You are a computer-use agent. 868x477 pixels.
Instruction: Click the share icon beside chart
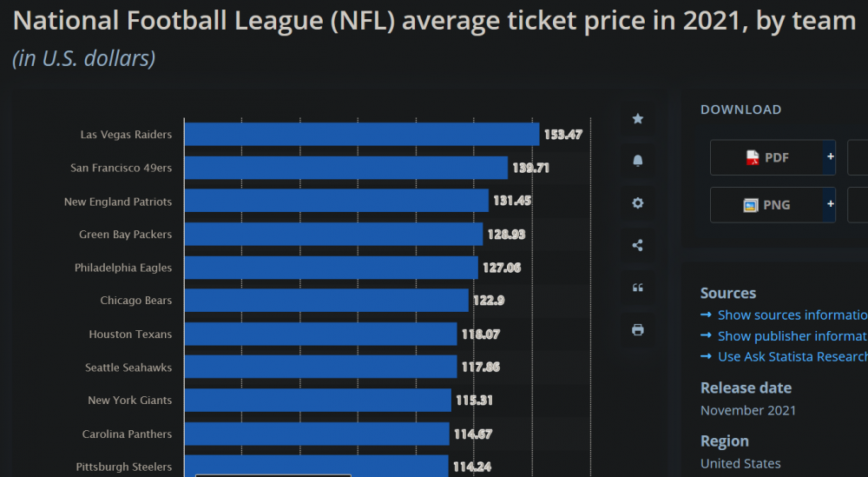638,246
